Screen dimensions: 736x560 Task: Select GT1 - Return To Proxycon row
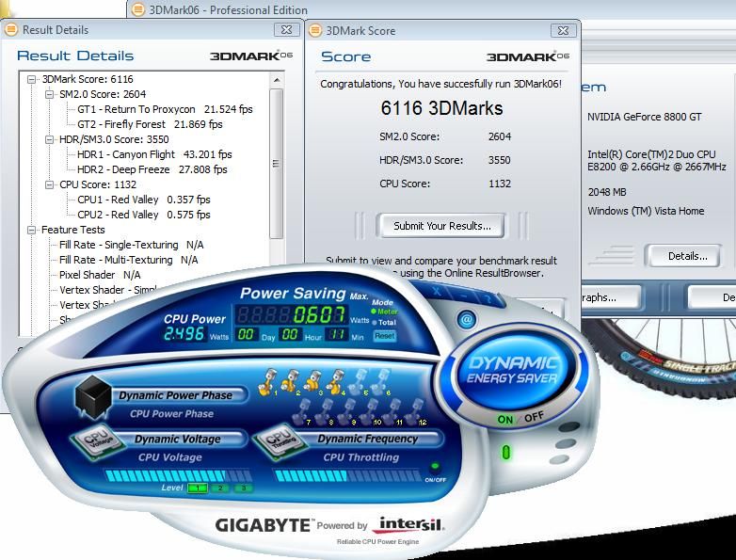click(x=165, y=109)
